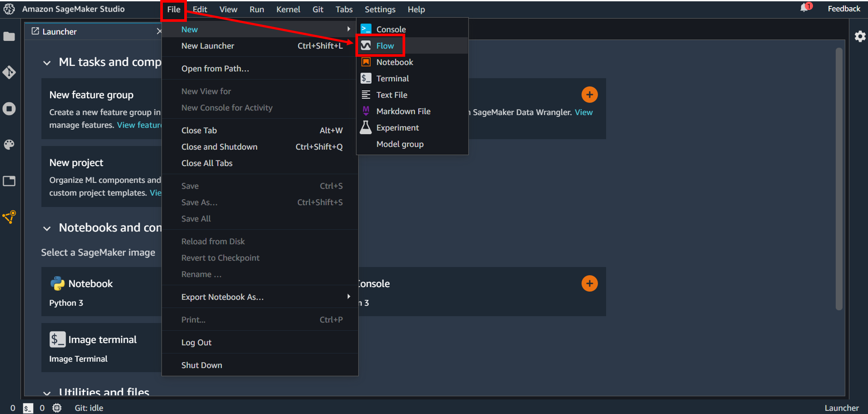
Task: Open the Edit menu
Action: pos(200,9)
